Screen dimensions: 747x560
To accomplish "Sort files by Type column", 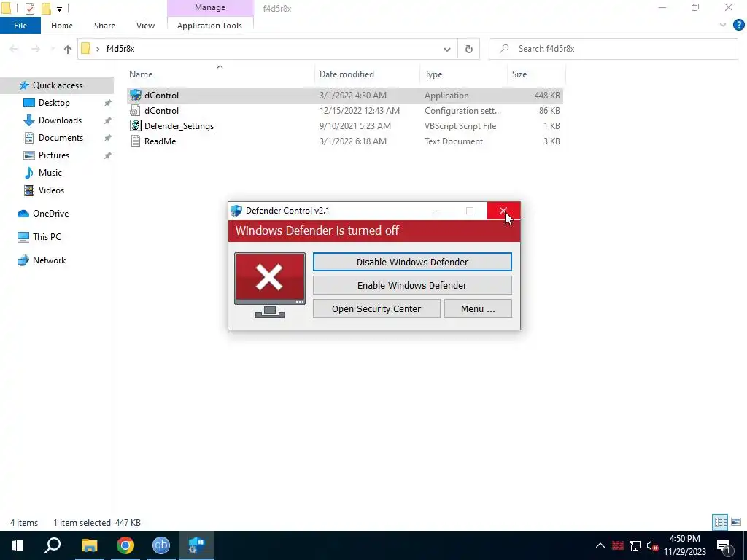I will coord(433,74).
